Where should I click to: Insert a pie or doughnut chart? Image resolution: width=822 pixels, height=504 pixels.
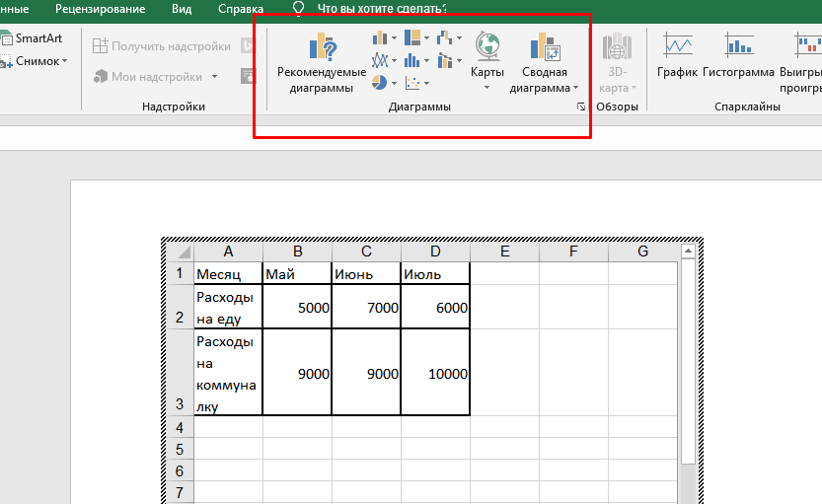(x=381, y=84)
